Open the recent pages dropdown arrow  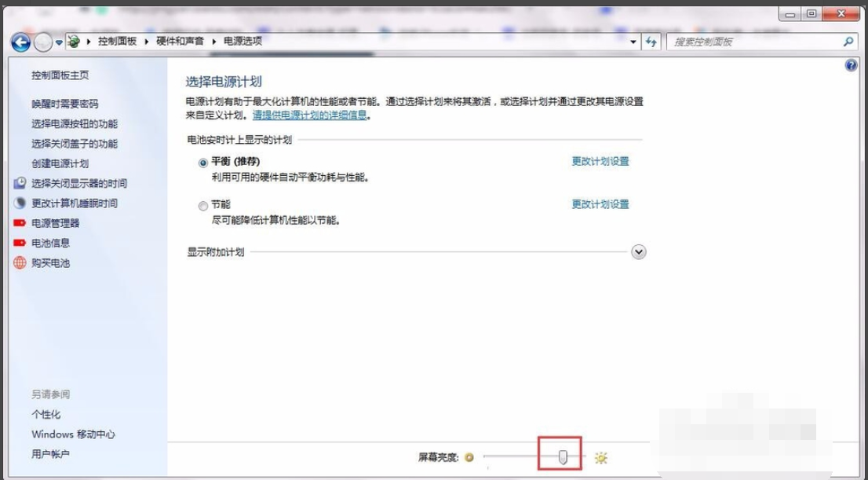[x=59, y=42]
